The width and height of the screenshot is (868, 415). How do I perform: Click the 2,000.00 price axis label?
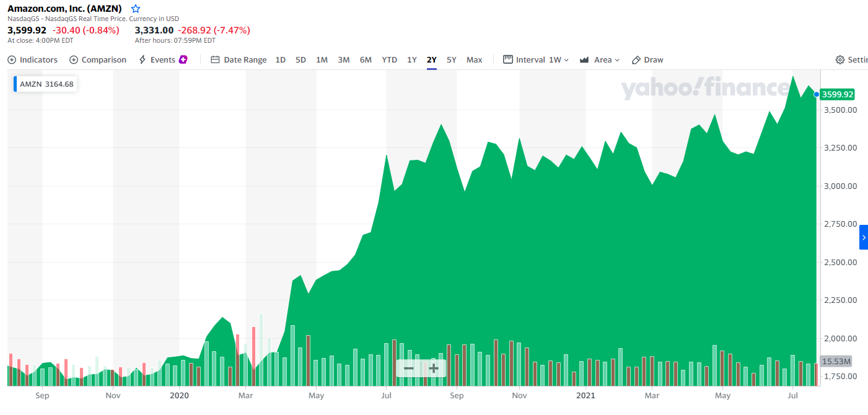click(840, 338)
